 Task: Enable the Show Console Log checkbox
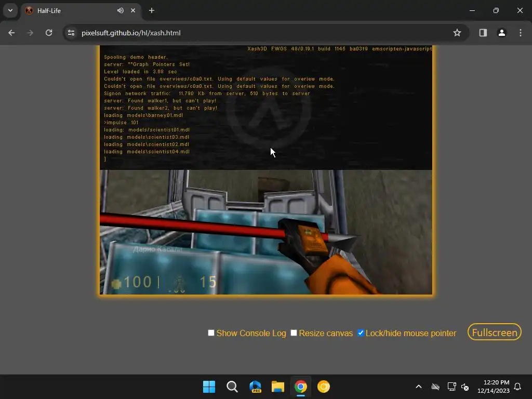[x=211, y=333]
